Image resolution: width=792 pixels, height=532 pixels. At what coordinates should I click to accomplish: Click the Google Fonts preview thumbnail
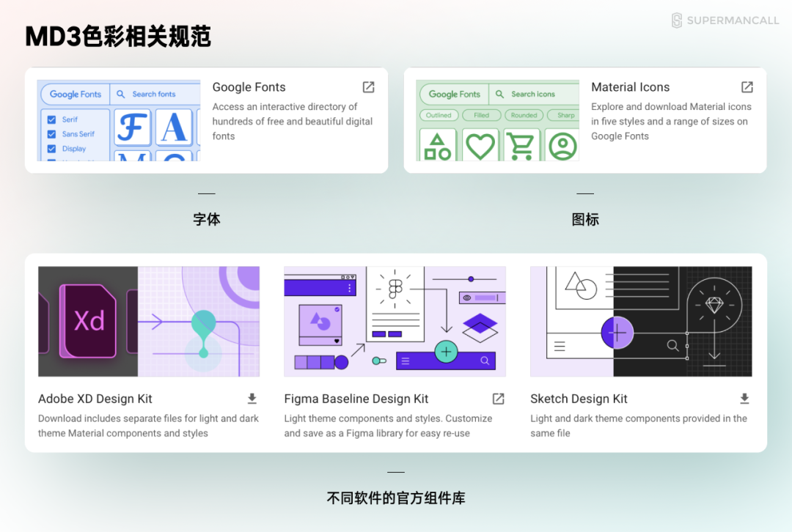pos(119,121)
